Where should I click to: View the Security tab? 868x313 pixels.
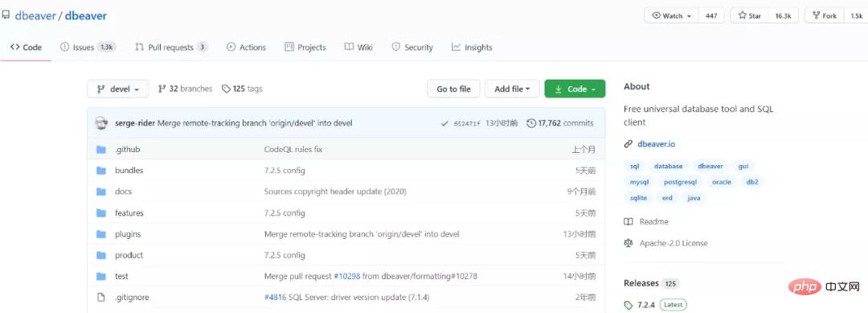click(411, 47)
